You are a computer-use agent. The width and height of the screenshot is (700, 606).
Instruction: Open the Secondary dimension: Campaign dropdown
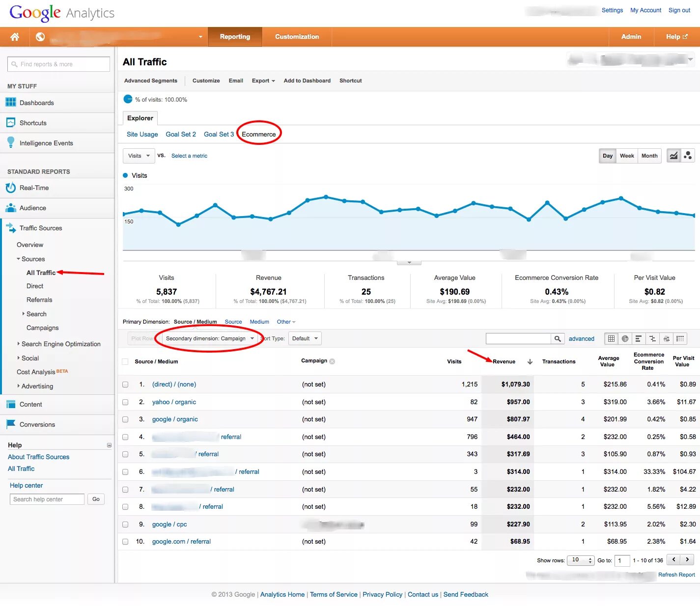210,338
